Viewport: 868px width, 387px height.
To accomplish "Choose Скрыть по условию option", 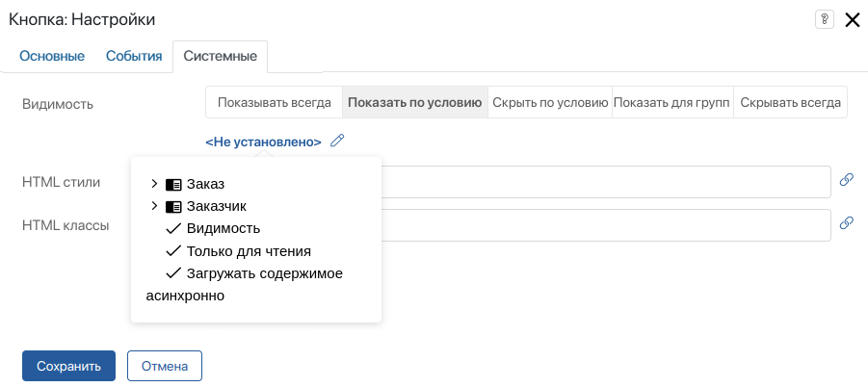I will click(550, 102).
